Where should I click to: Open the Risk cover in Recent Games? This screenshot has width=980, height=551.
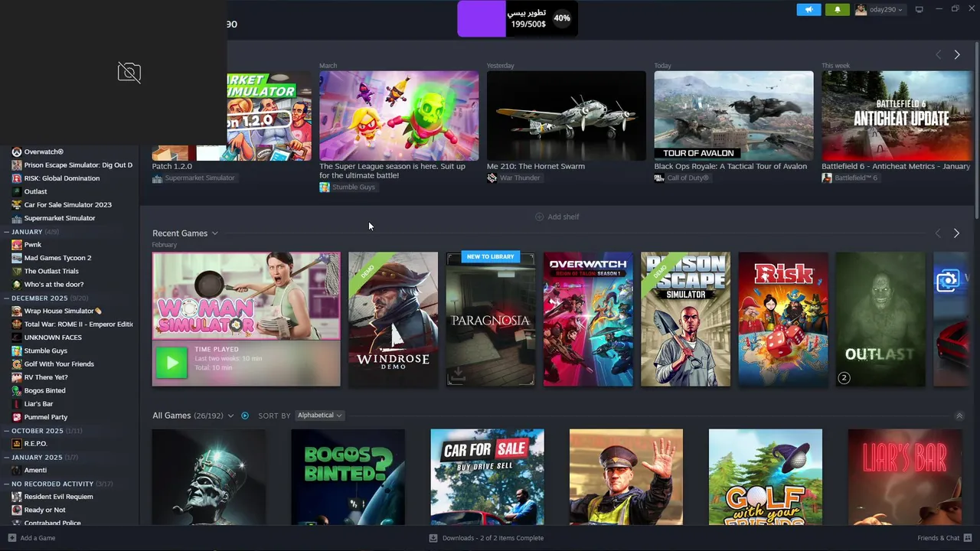pos(782,318)
